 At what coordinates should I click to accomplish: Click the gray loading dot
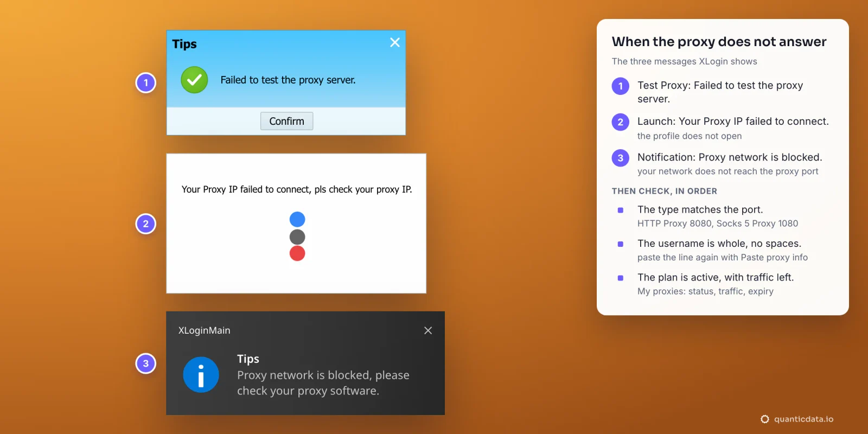pos(297,237)
